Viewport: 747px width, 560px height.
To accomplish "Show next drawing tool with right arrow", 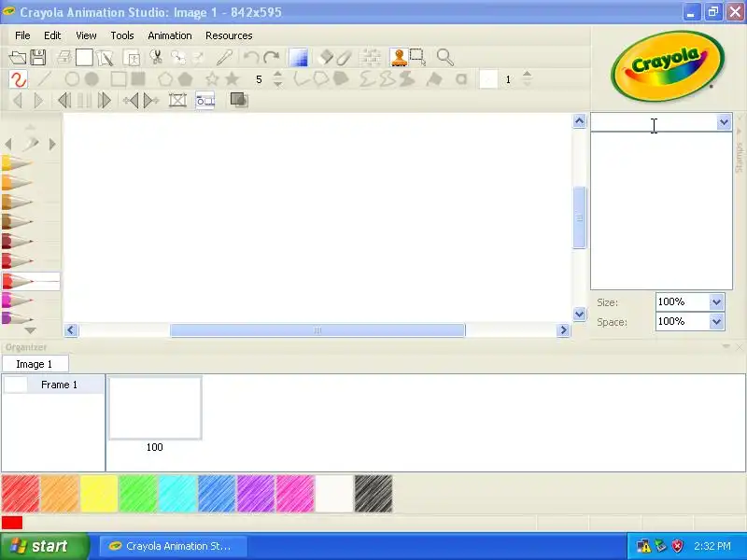I will (52, 144).
